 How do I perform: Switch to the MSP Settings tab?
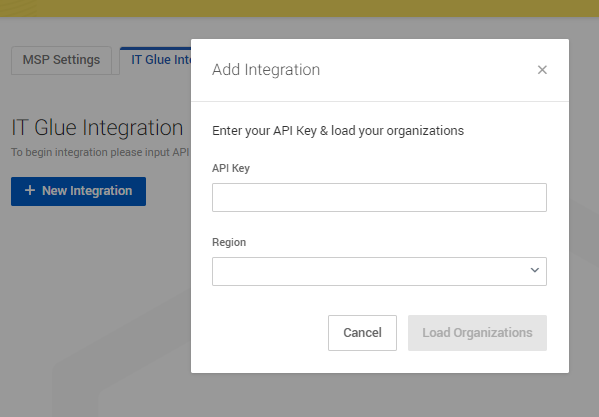coord(62,60)
